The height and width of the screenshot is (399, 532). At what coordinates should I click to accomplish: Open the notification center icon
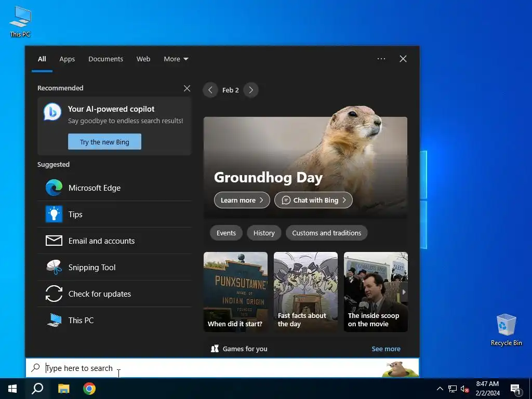coord(515,389)
